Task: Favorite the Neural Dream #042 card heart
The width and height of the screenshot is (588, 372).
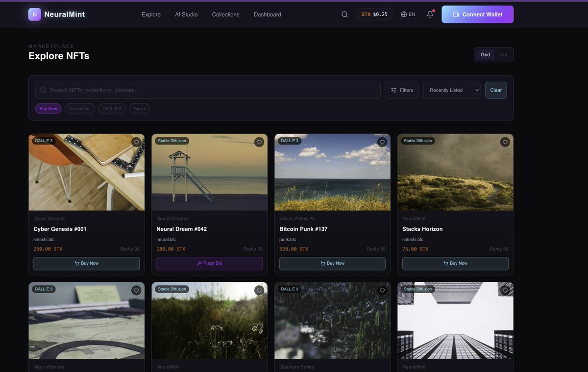Action: coord(259,142)
